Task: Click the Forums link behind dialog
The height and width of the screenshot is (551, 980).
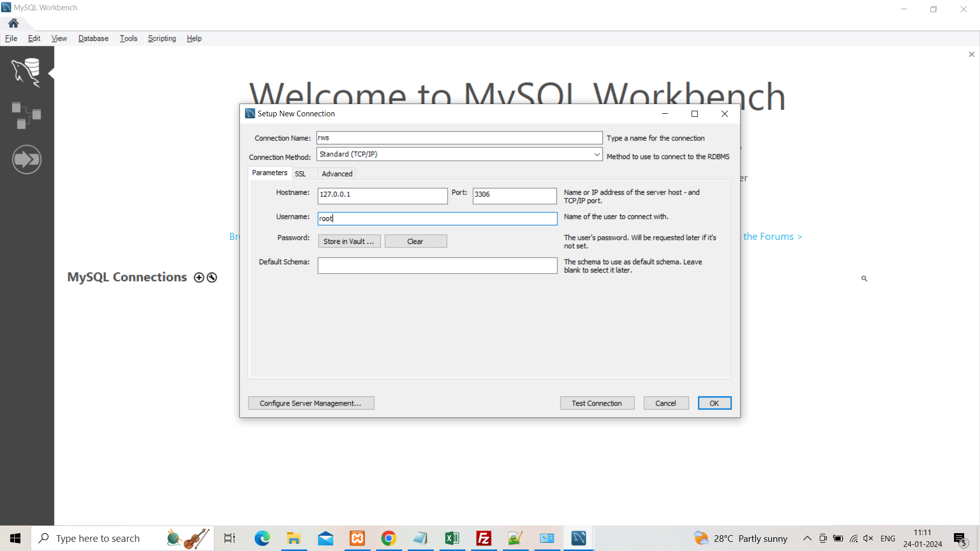Action: pyautogui.click(x=773, y=237)
